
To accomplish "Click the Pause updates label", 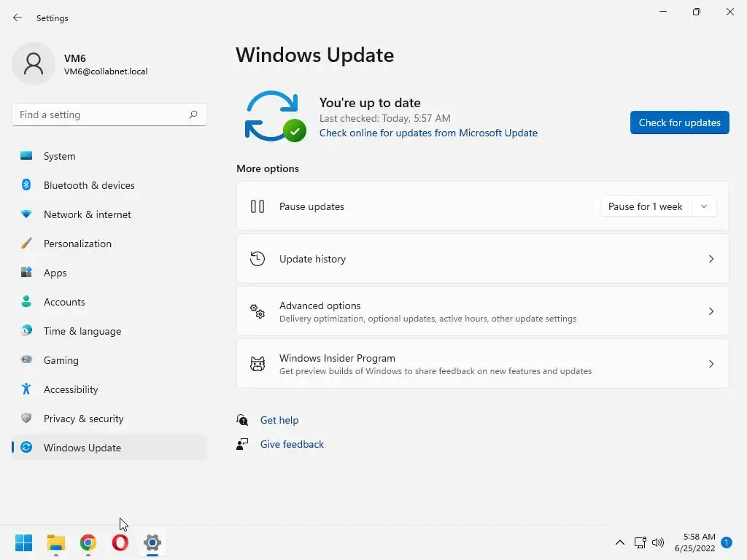I will [x=311, y=206].
